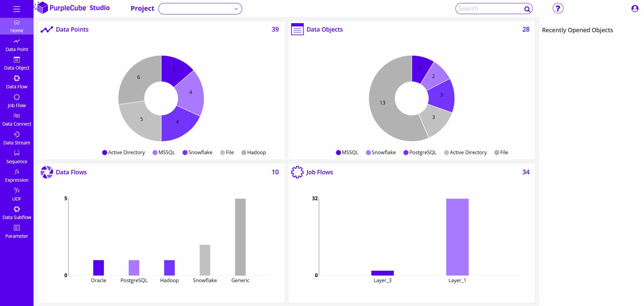This screenshot has height=306, width=644.
Task: Click the Oracle bar in Data Flows
Action: pos(99,268)
